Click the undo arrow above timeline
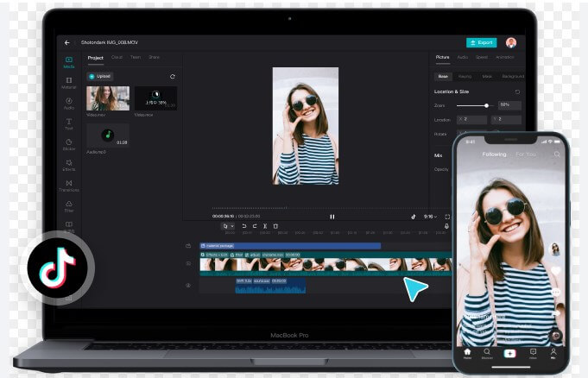This screenshot has height=378, width=588. coord(244,226)
